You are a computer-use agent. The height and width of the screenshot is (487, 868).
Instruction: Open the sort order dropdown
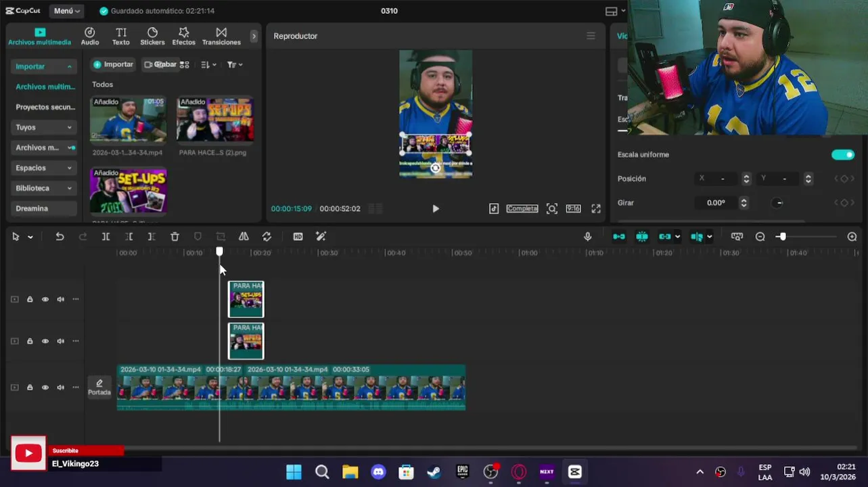coord(208,65)
